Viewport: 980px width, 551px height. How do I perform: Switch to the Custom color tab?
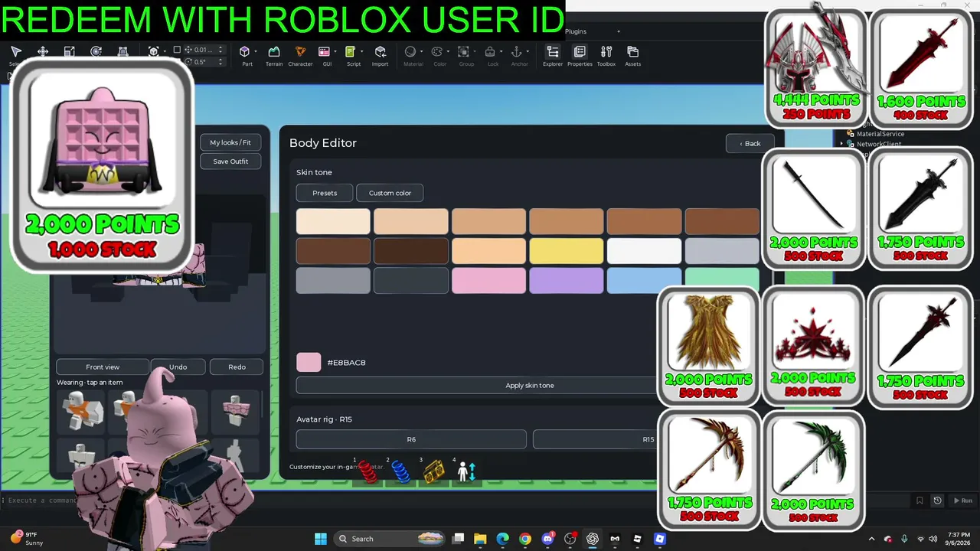390,193
